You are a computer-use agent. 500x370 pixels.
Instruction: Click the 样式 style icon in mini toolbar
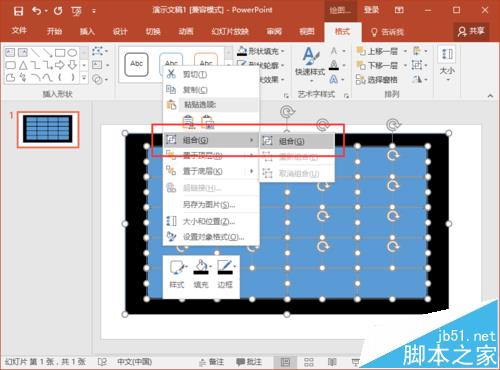point(177,275)
